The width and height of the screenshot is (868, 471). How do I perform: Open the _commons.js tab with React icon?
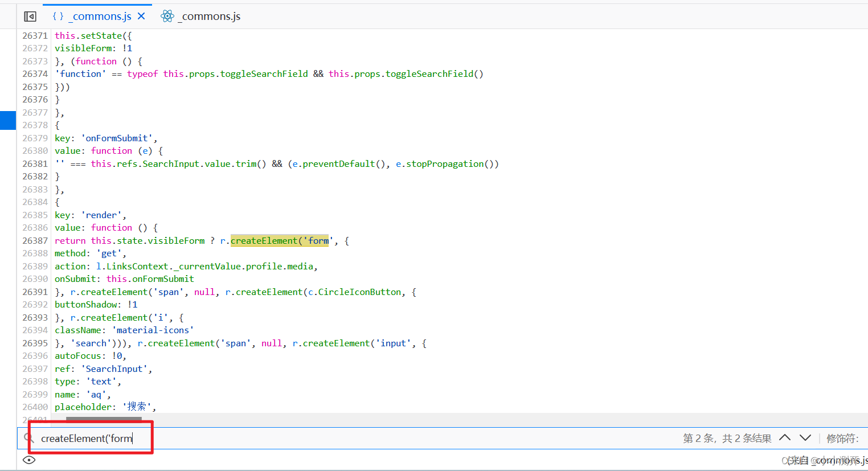click(x=201, y=17)
